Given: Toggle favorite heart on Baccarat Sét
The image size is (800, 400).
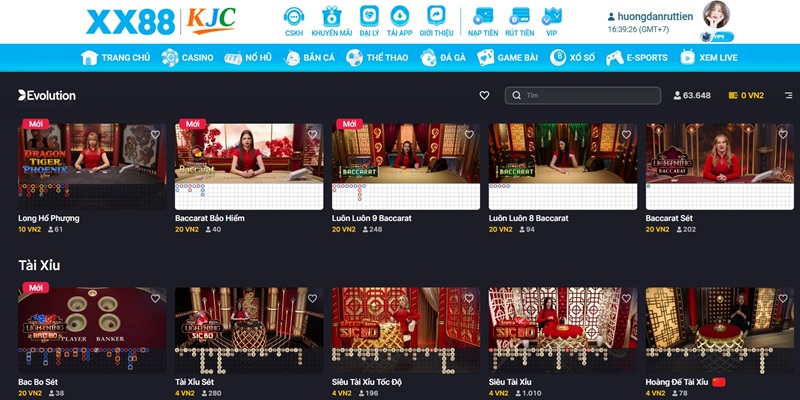Looking at the screenshot, I should 782,134.
